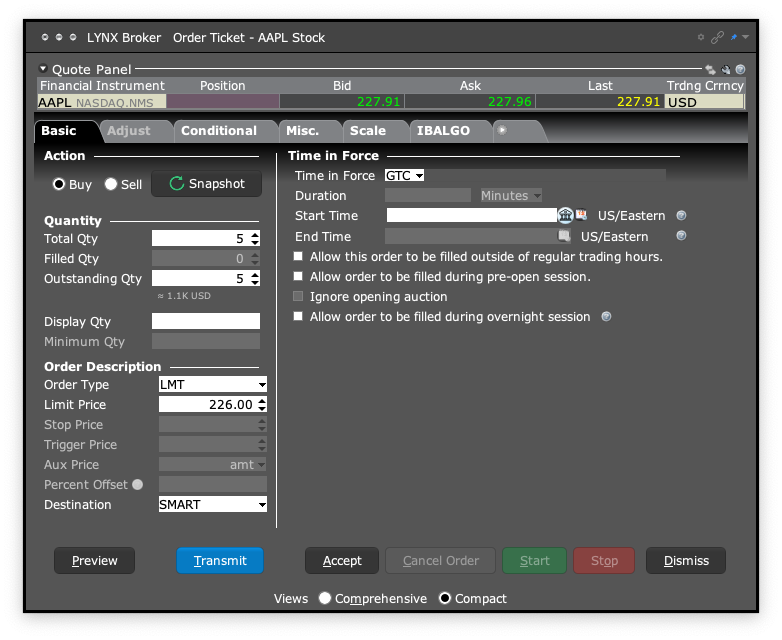
Task: Select Comprehensive view radio button
Action: (325, 598)
